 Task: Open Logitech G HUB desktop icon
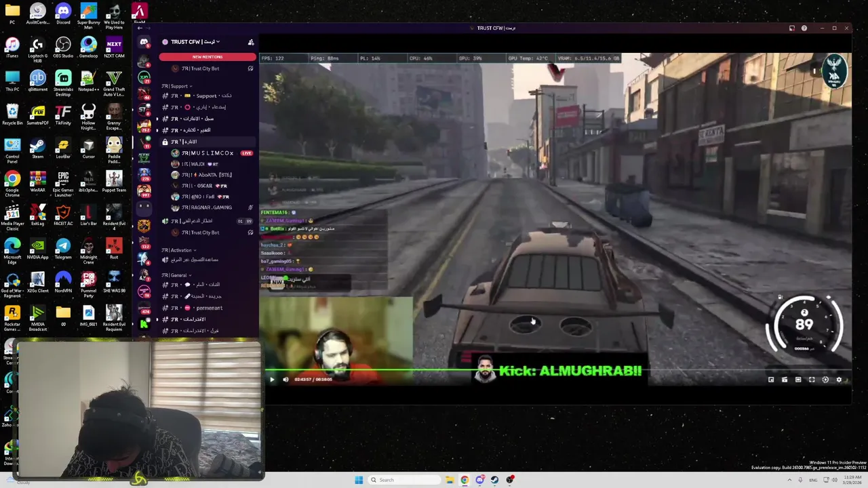click(37, 49)
